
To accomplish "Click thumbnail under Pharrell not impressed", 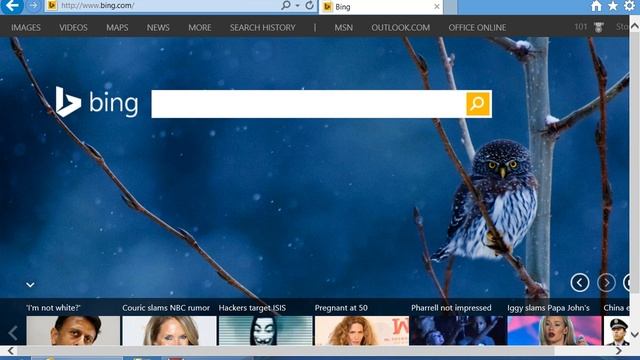I will point(458,331).
